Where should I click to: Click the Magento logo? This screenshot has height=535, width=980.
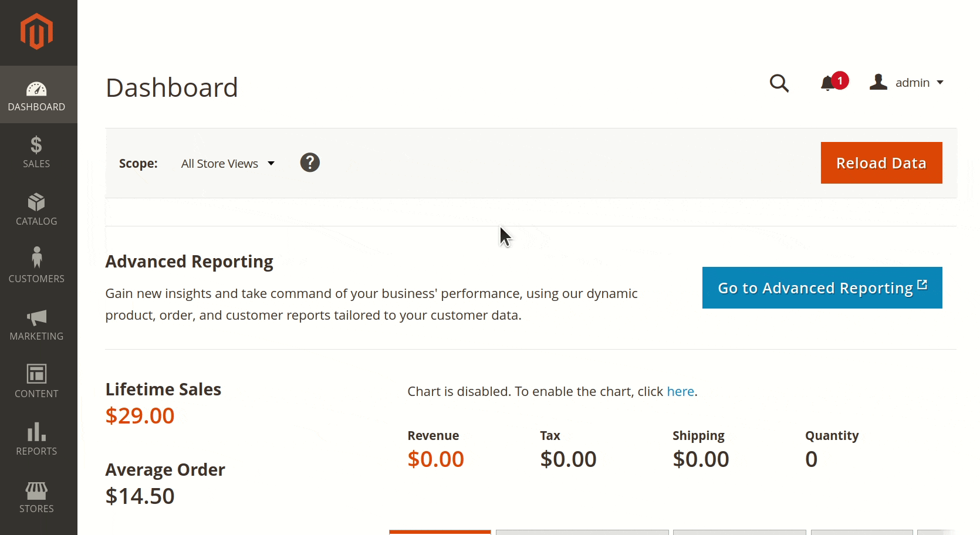[37, 32]
